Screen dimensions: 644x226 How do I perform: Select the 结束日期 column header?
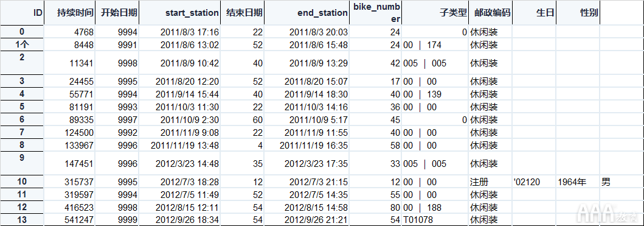tap(242, 13)
